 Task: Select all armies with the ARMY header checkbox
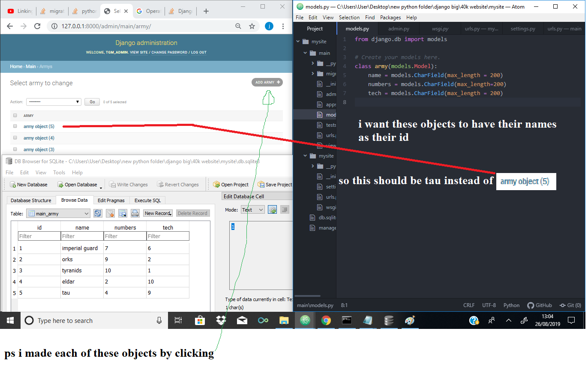[15, 115]
